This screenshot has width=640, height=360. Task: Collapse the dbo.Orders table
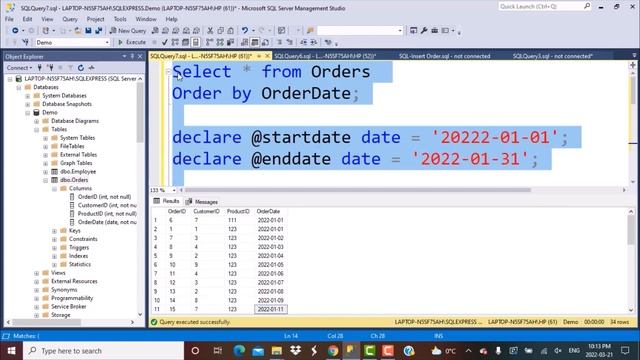46,180
